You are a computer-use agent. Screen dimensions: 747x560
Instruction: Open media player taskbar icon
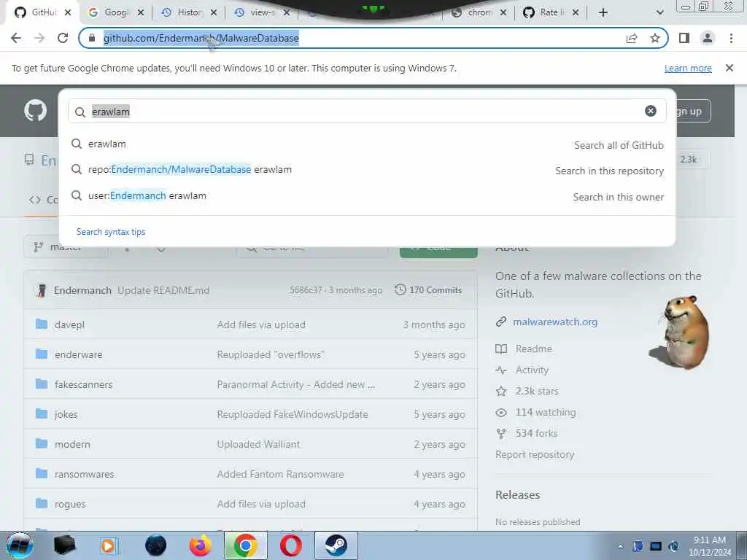pyautogui.click(x=109, y=545)
